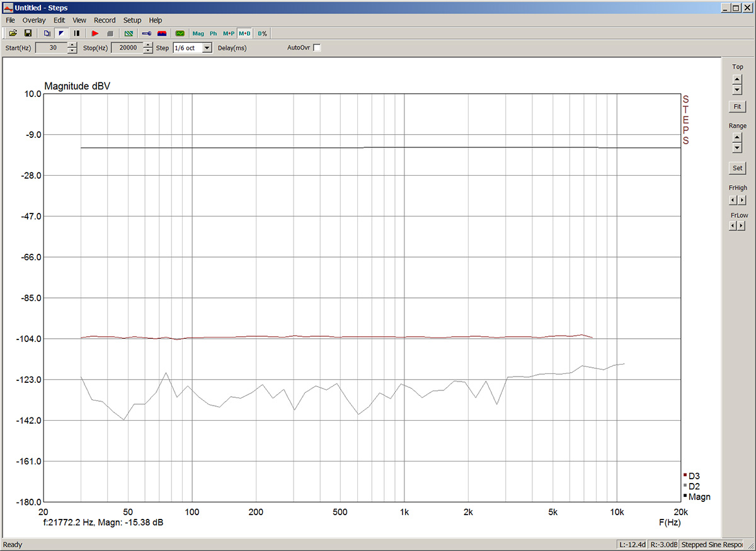Open the Record menu

(105, 20)
